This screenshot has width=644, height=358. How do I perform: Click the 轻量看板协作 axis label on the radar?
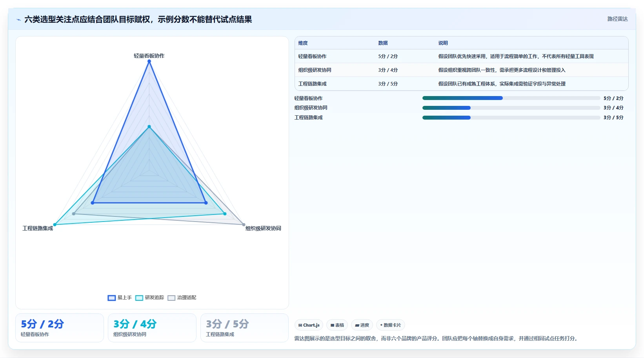(x=149, y=56)
